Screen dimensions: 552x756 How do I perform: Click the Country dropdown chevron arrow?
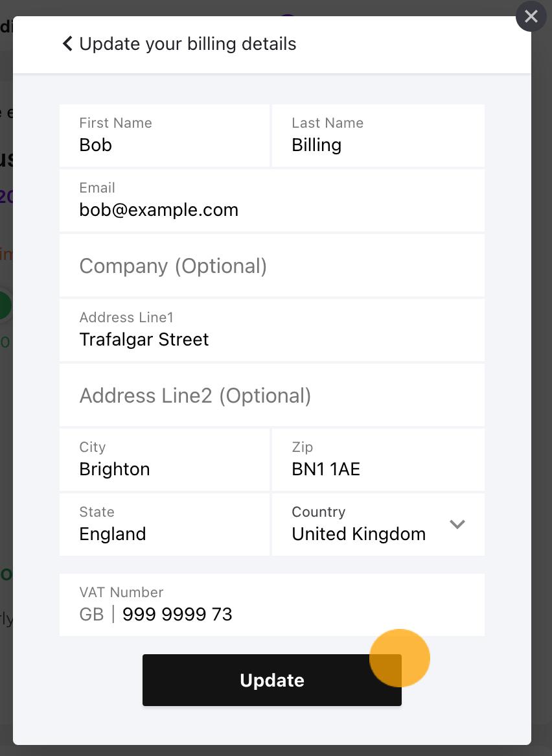coord(457,524)
